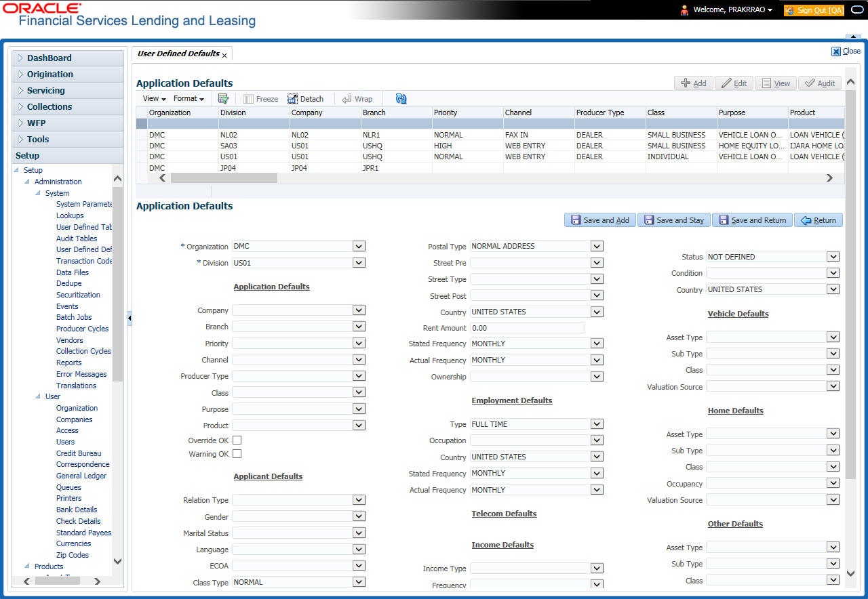868x599 pixels.
Task: Close the User Defined Defaults tab
Action: (224, 56)
